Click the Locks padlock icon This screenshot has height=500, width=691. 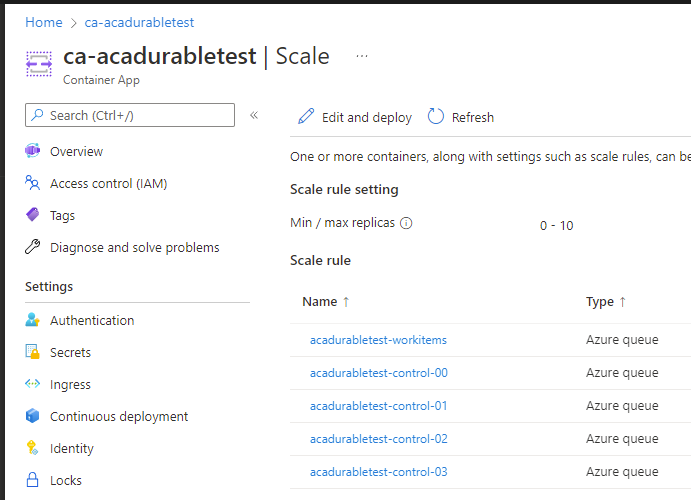(33, 480)
